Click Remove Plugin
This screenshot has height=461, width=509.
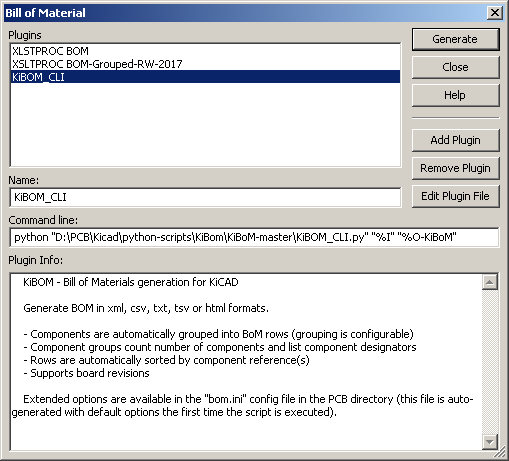tap(455, 168)
